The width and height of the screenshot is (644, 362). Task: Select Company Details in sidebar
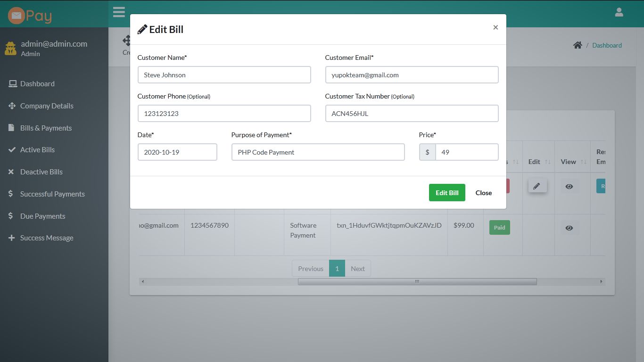[x=47, y=106]
